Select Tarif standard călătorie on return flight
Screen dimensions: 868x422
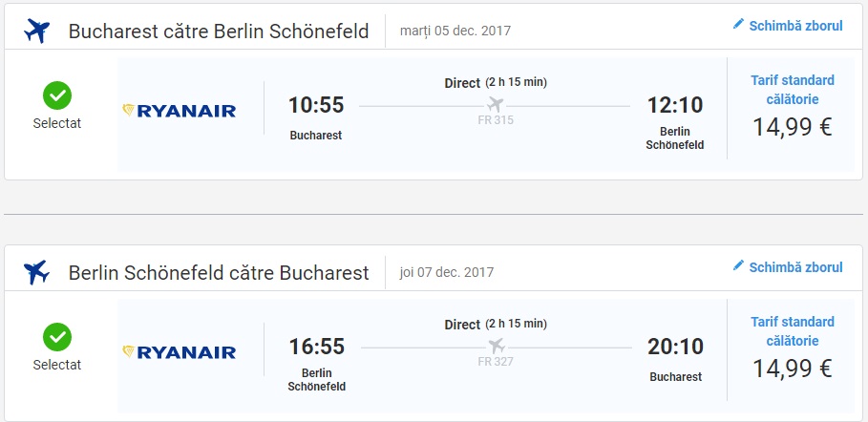[x=792, y=330]
